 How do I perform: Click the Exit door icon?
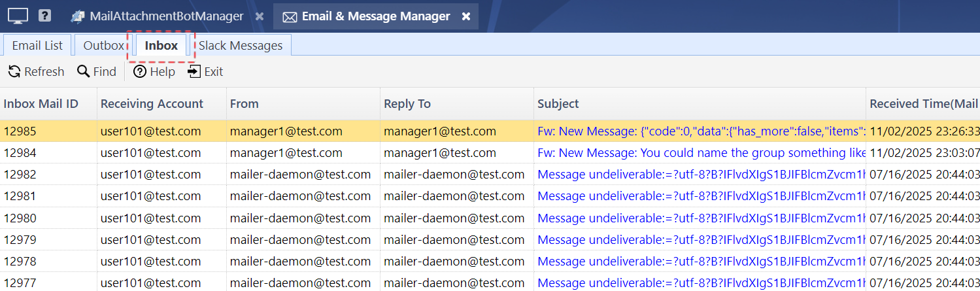(194, 71)
